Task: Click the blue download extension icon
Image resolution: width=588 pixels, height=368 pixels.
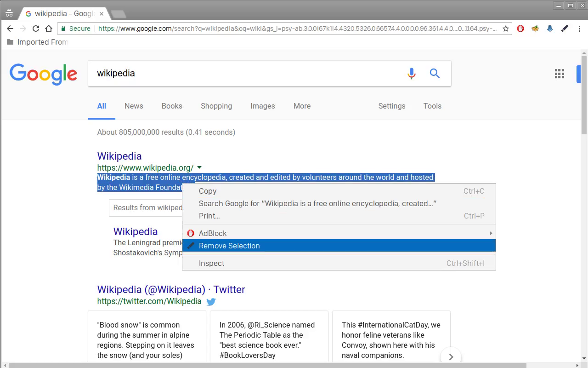Action: (x=550, y=29)
